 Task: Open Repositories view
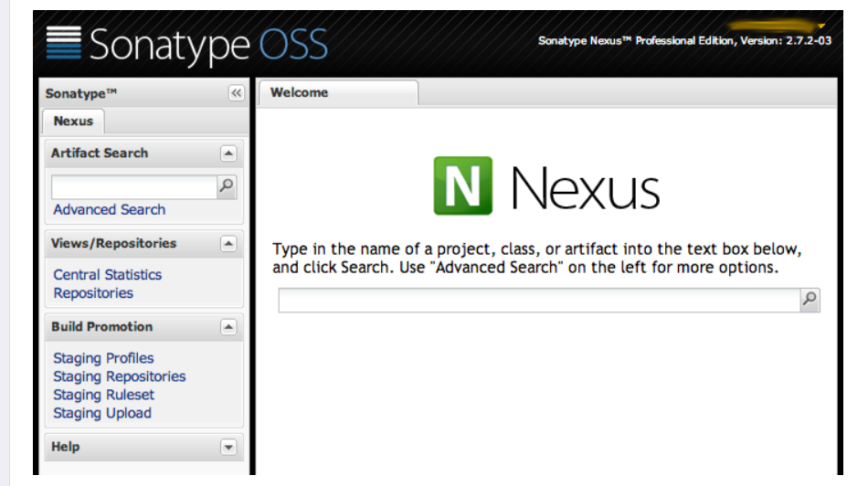[x=93, y=293]
